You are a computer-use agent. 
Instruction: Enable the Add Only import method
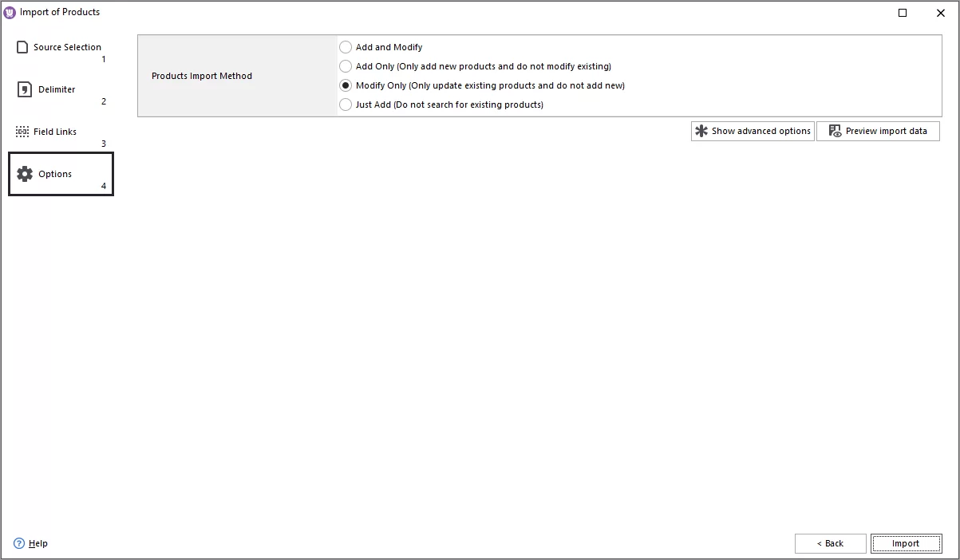click(x=346, y=66)
